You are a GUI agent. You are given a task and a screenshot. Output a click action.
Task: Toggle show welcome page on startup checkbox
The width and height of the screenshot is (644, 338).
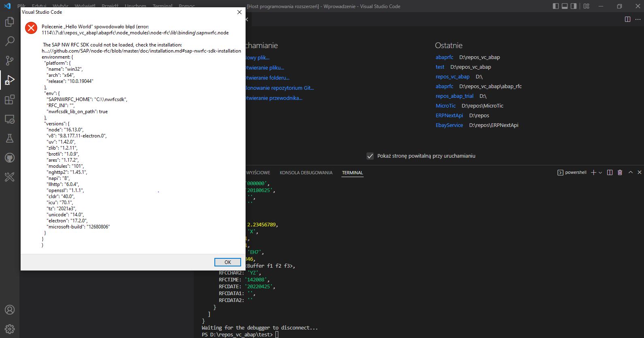tap(370, 156)
